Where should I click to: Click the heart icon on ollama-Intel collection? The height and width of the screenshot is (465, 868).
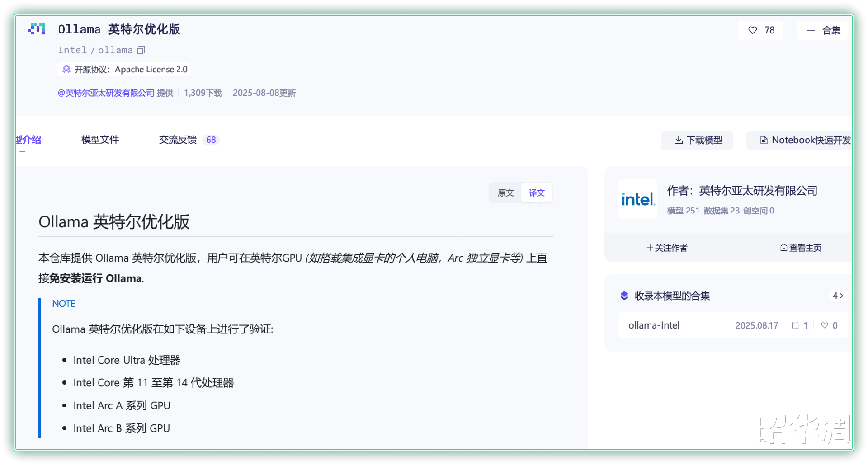pyautogui.click(x=825, y=325)
